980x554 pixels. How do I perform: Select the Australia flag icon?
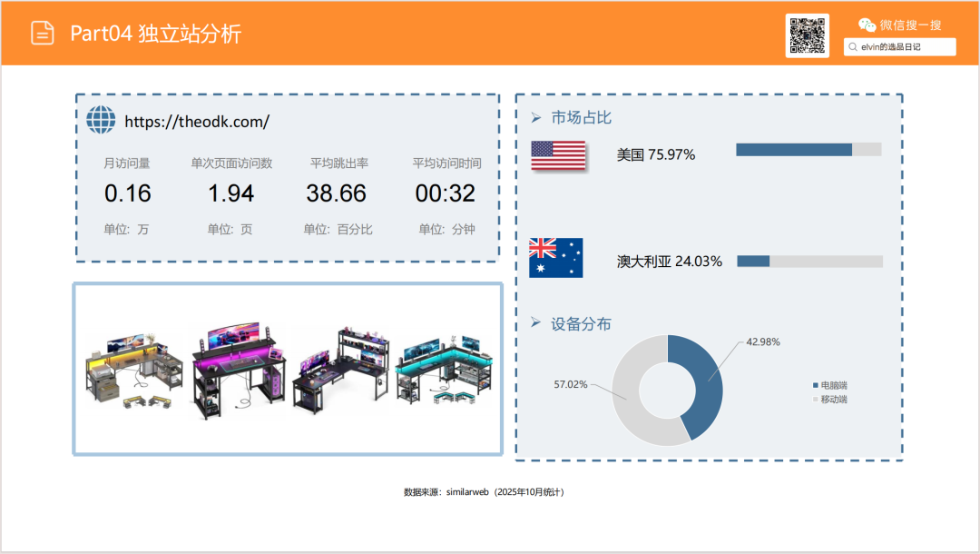coord(556,258)
